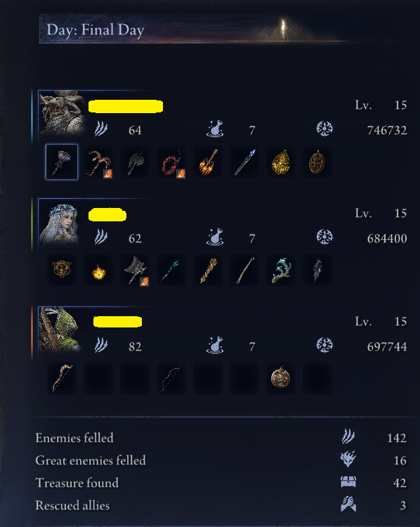Select the highlighted mace weapon in first row

62,162
